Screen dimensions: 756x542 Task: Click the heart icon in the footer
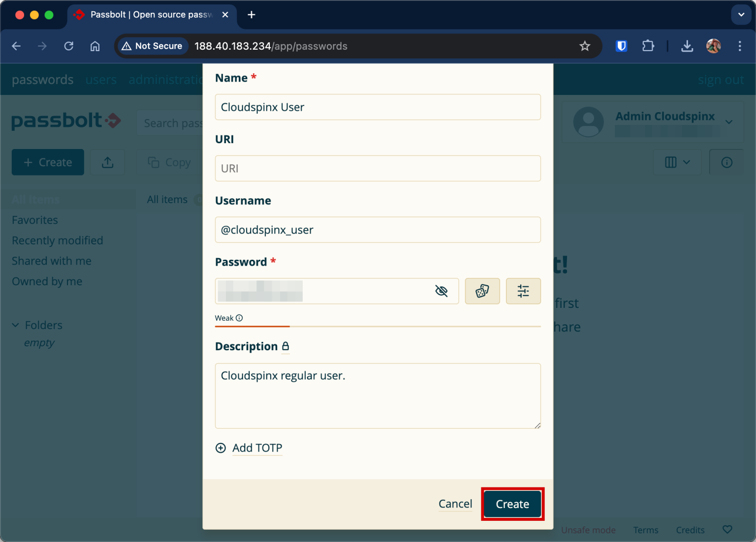coord(727,529)
